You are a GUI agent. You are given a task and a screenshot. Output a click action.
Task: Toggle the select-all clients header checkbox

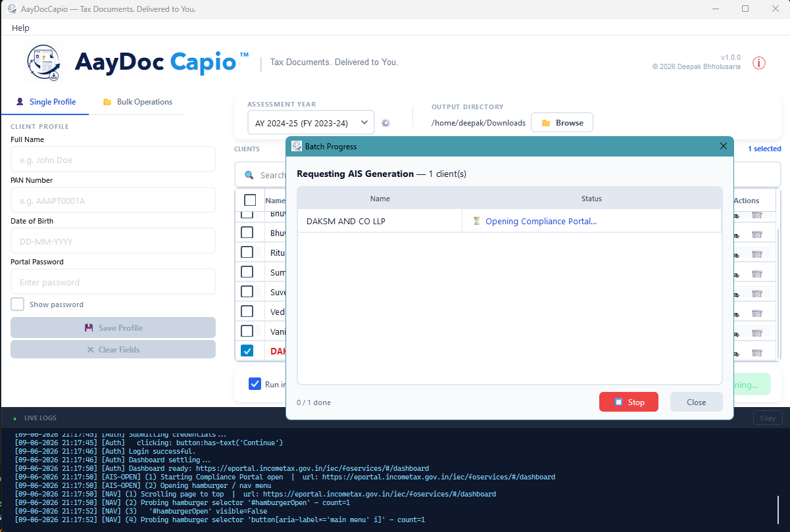[250, 200]
